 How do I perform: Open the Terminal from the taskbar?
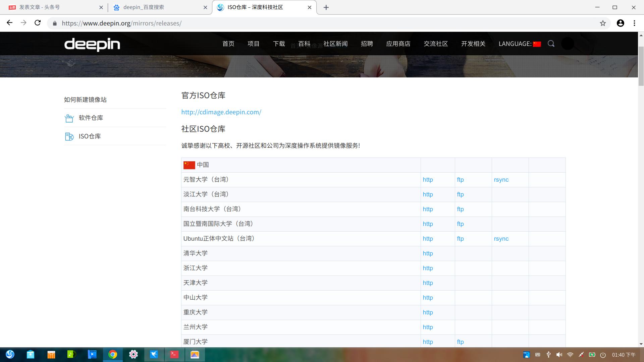174,354
